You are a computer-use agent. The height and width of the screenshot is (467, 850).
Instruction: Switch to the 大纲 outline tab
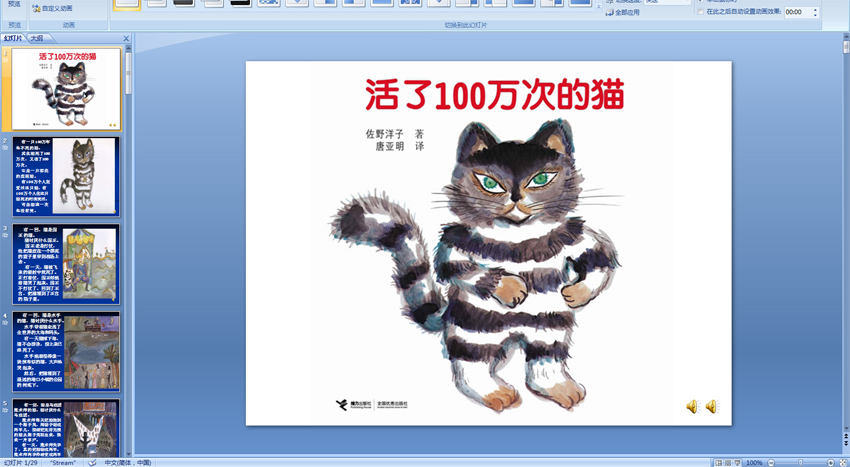pos(37,38)
